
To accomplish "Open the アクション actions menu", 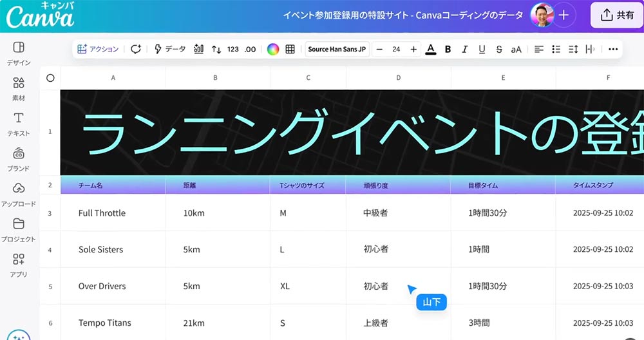I will (x=98, y=49).
